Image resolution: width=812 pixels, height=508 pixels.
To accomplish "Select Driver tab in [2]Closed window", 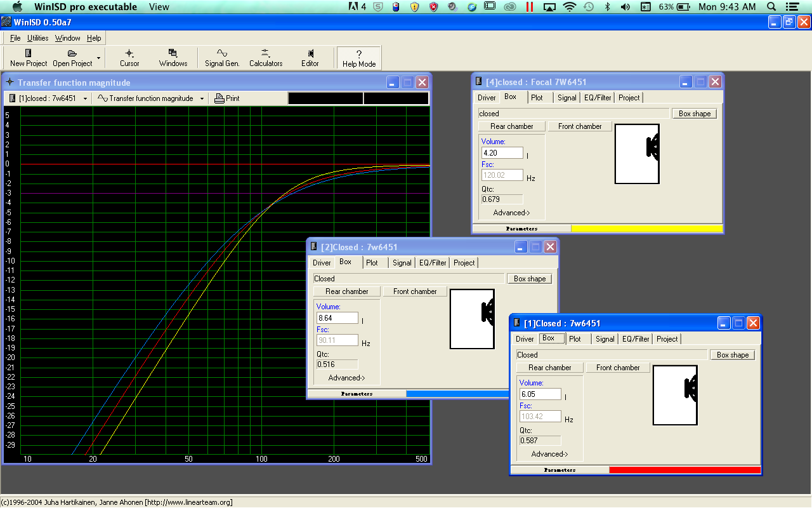I will pos(322,263).
